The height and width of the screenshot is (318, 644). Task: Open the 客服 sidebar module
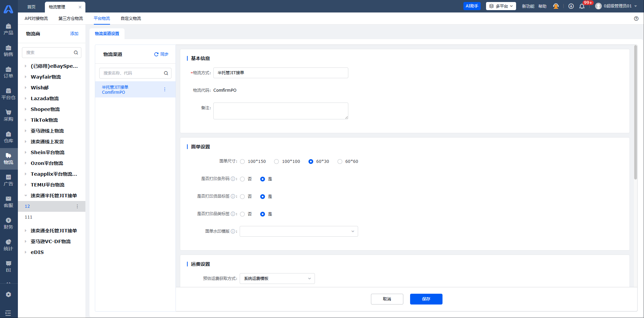coord(8,202)
